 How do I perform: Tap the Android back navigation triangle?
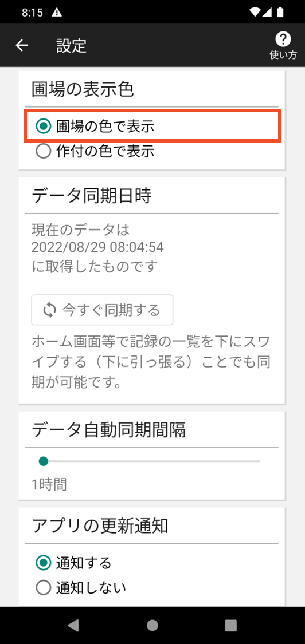(73, 625)
